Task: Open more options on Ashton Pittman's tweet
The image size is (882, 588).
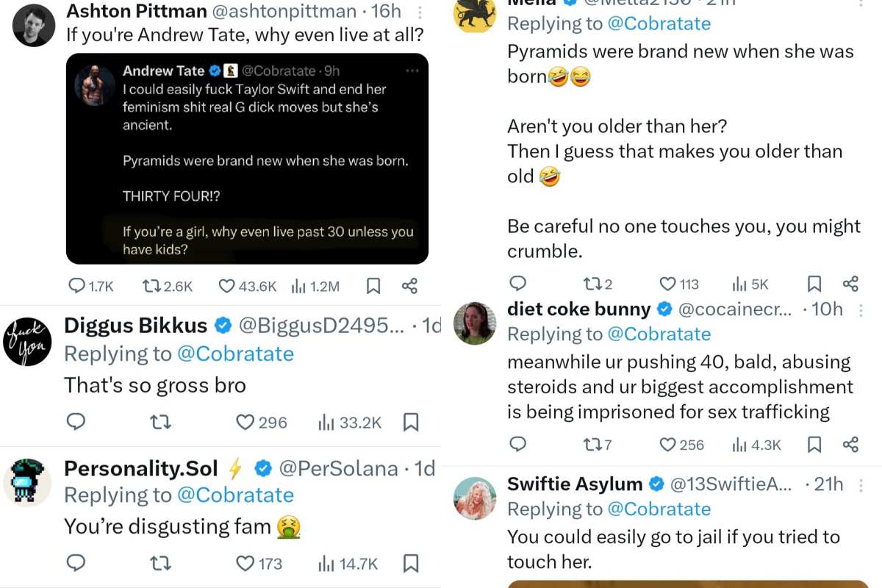Action: click(x=419, y=12)
